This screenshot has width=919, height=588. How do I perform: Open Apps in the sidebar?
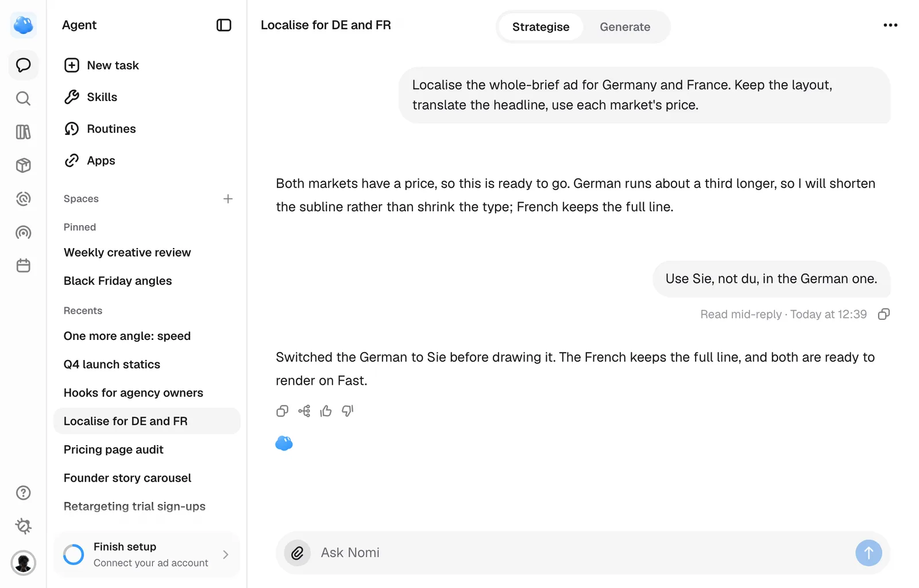(146, 161)
